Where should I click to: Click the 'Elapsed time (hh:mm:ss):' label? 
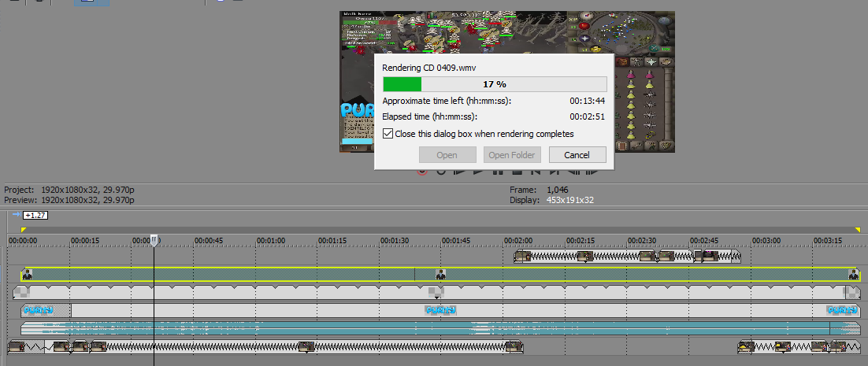coord(429,117)
